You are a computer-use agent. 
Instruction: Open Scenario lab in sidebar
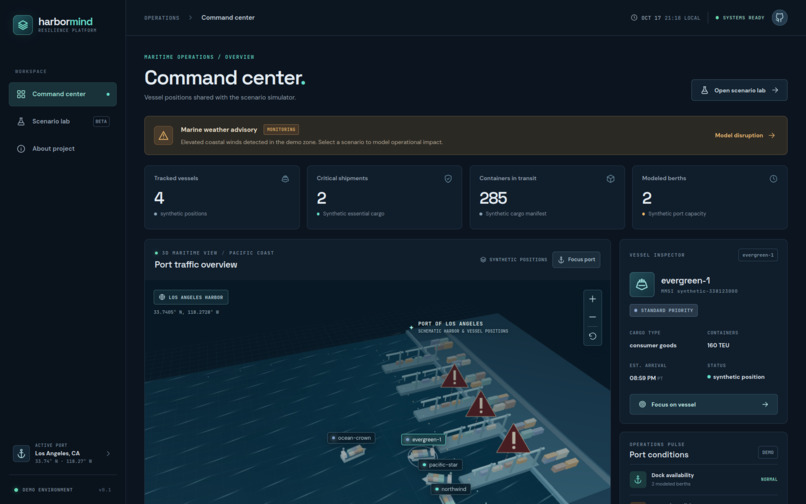[63, 121]
